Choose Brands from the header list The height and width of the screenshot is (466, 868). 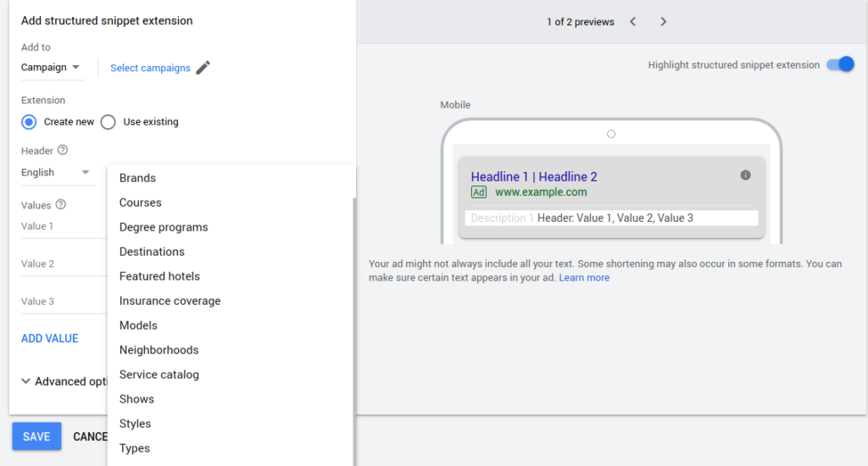(137, 178)
